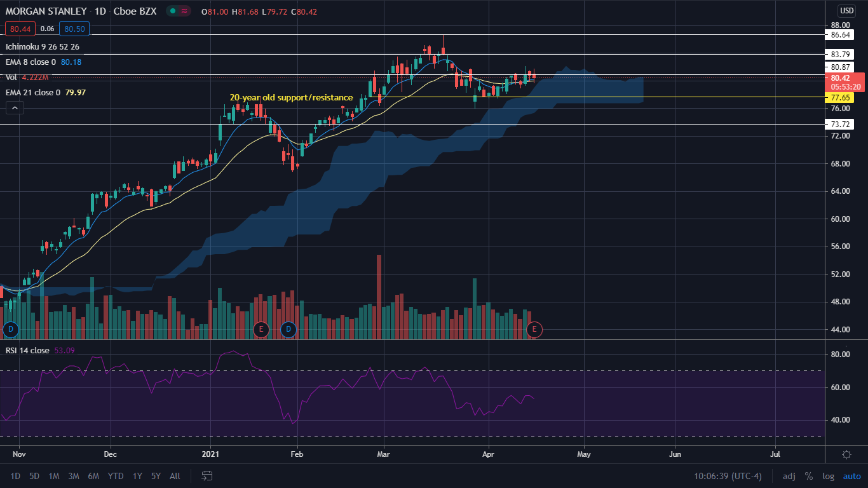Select the 1D time range
Viewport: 868px width, 488px height.
click(15, 476)
